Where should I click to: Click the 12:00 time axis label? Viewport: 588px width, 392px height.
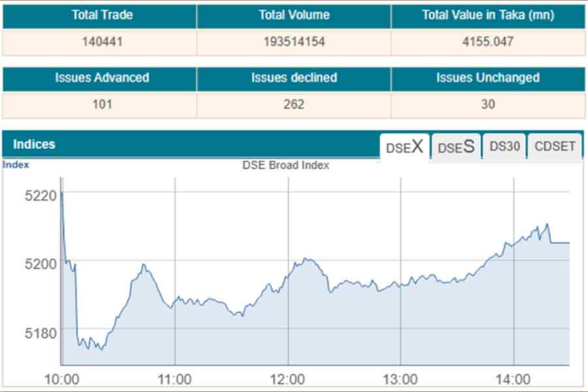[x=287, y=379]
